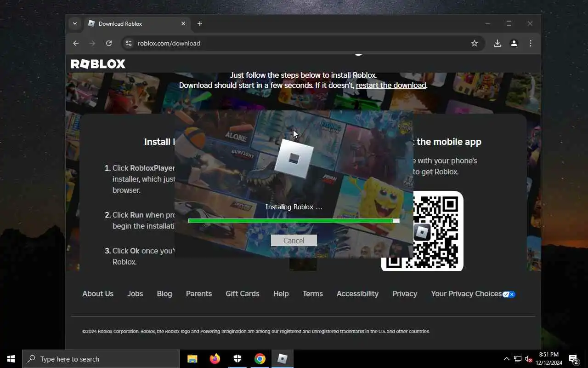
Task: Reload the Roblox download page
Action: pyautogui.click(x=109, y=43)
